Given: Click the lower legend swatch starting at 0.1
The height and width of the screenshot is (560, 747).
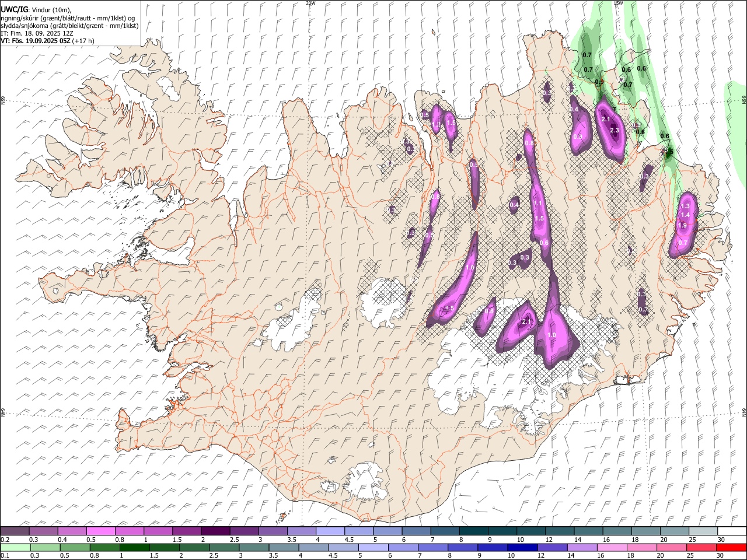Looking at the screenshot, I should tap(15, 547).
